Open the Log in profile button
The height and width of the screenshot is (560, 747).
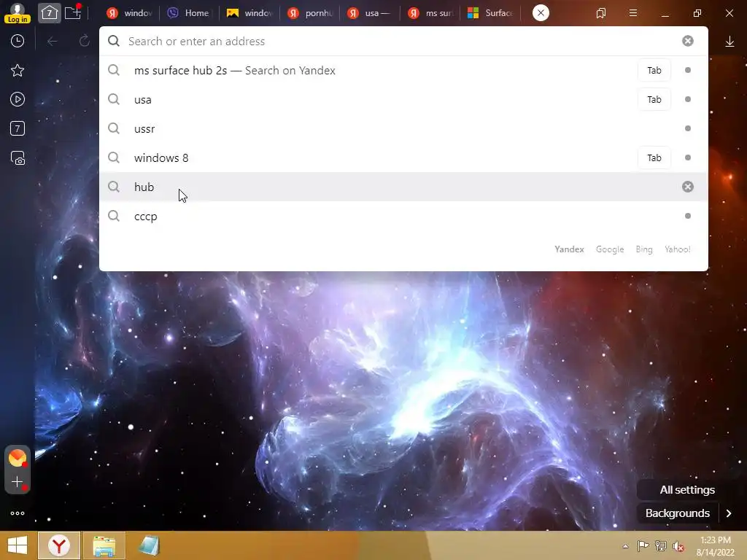(x=18, y=13)
